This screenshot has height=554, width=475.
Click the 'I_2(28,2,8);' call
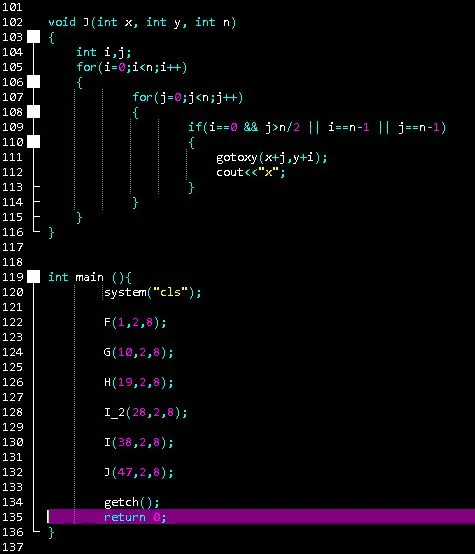pos(146,413)
